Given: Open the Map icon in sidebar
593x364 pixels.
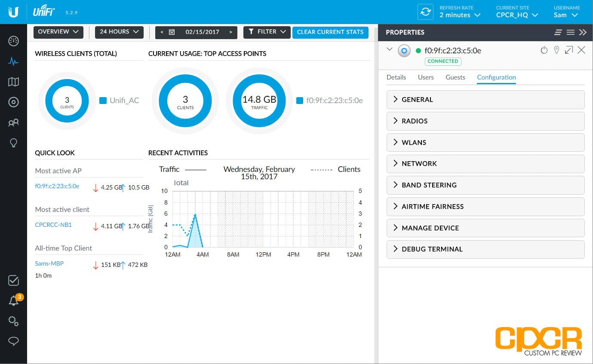Looking at the screenshot, I should (x=13, y=82).
